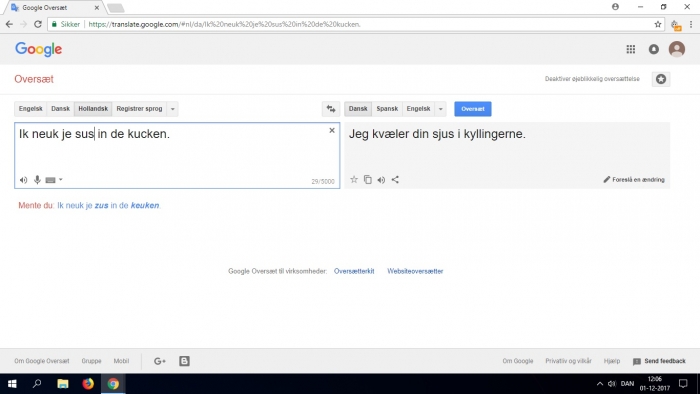This screenshot has width=700, height=394.
Task: Select Engelsk as target language
Action: [418, 108]
